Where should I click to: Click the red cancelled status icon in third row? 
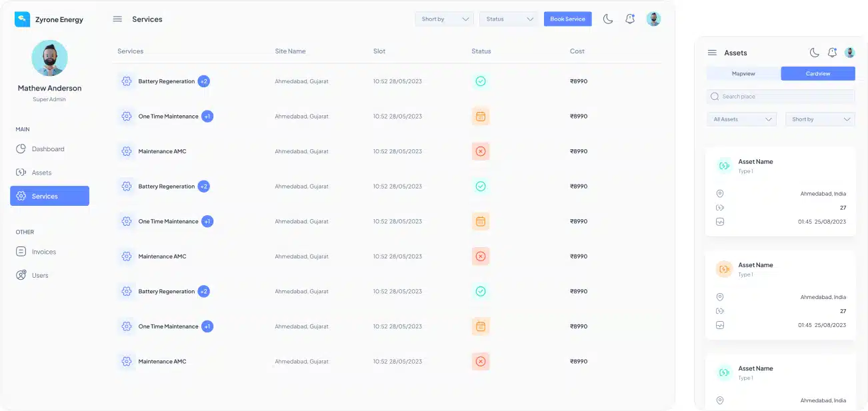tap(480, 151)
